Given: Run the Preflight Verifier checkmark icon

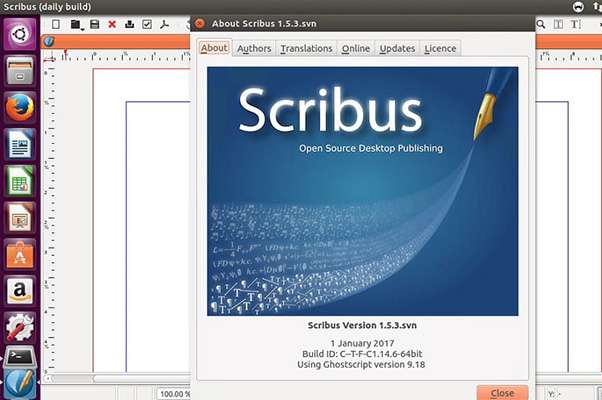Looking at the screenshot, I should [x=147, y=24].
